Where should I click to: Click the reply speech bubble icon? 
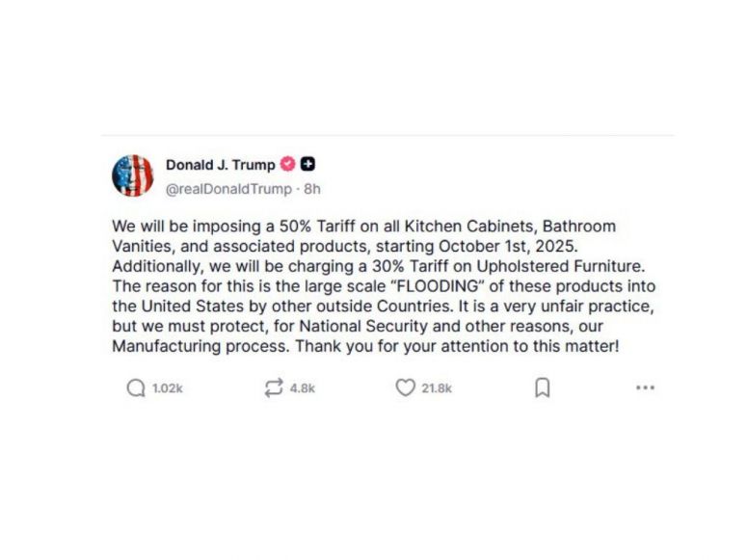pyautogui.click(x=136, y=387)
